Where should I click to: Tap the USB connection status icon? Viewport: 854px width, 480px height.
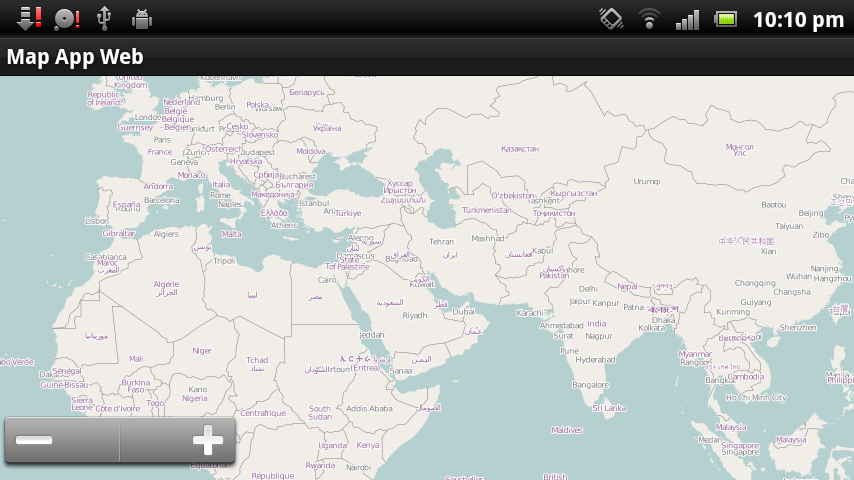point(103,19)
